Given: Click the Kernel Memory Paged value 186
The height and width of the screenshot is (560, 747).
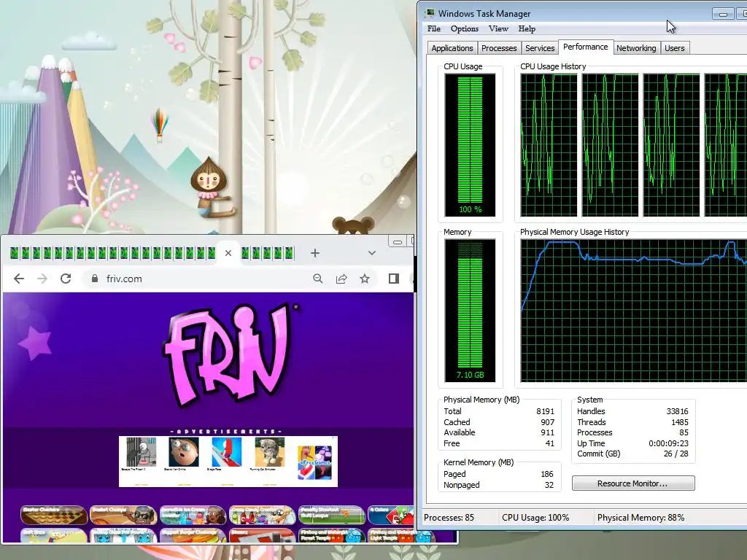Looking at the screenshot, I should click(x=547, y=474).
